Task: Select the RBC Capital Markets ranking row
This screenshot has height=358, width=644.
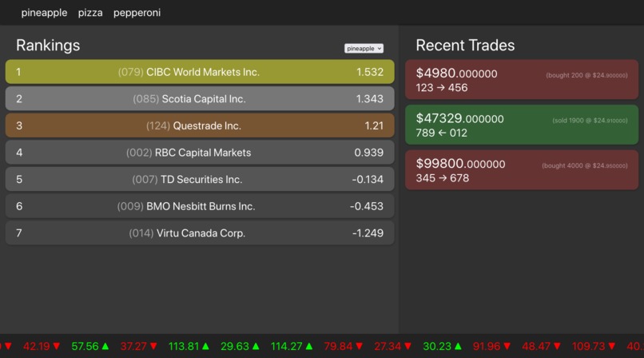Action: [x=200, y=153]
